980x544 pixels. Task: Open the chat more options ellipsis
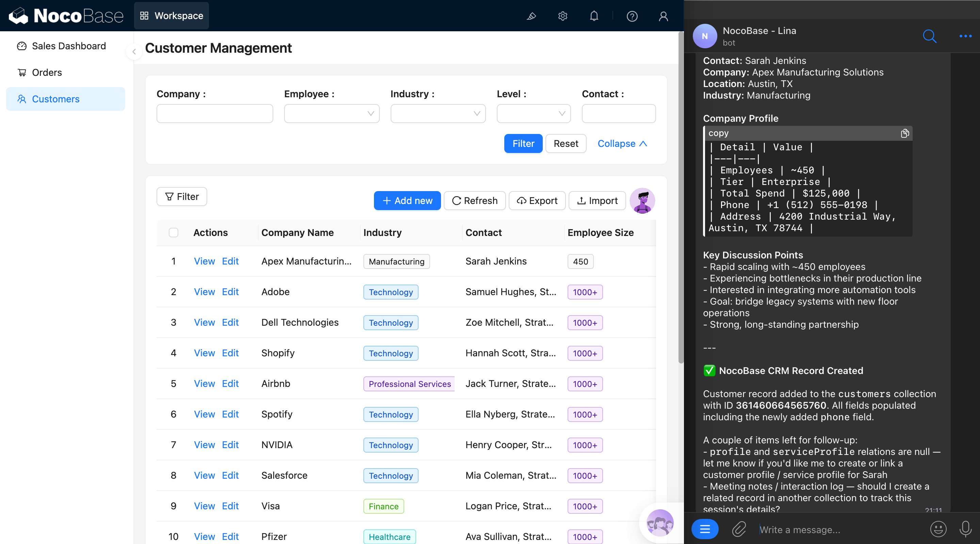pos(965,36)
